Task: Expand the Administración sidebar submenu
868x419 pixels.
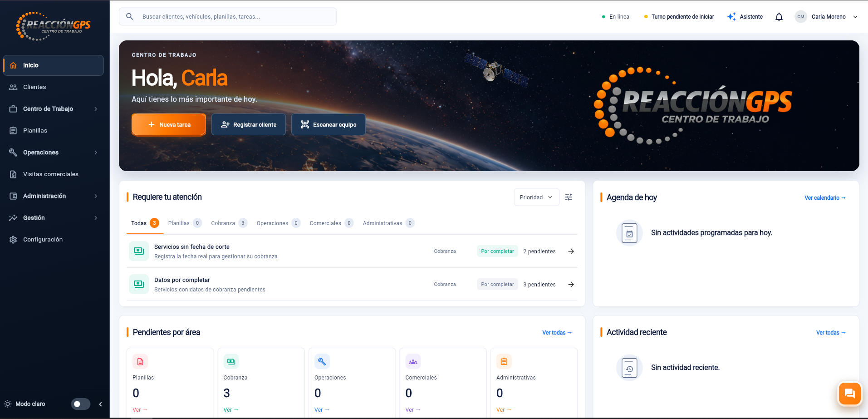Action: [x=96, y=196]
